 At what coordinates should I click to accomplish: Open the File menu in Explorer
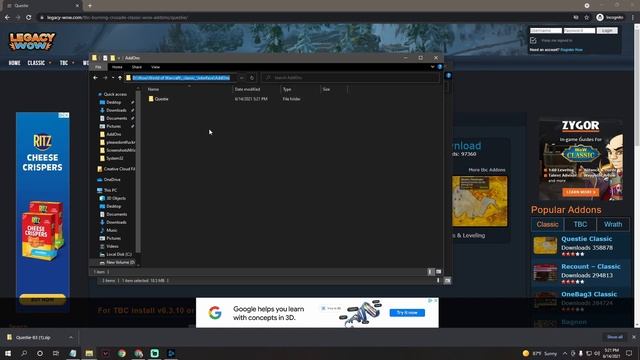[x=98, y=67]
